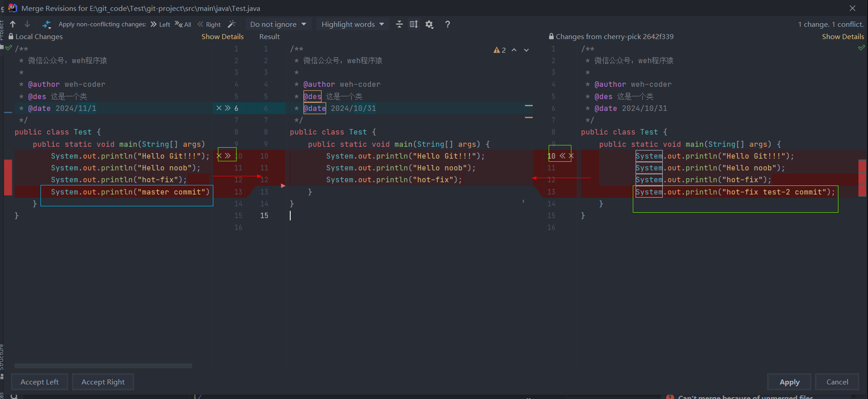Show Details for Local Changes
The height and width of the screenshot is (399, 868).
(x=222, y=37)
